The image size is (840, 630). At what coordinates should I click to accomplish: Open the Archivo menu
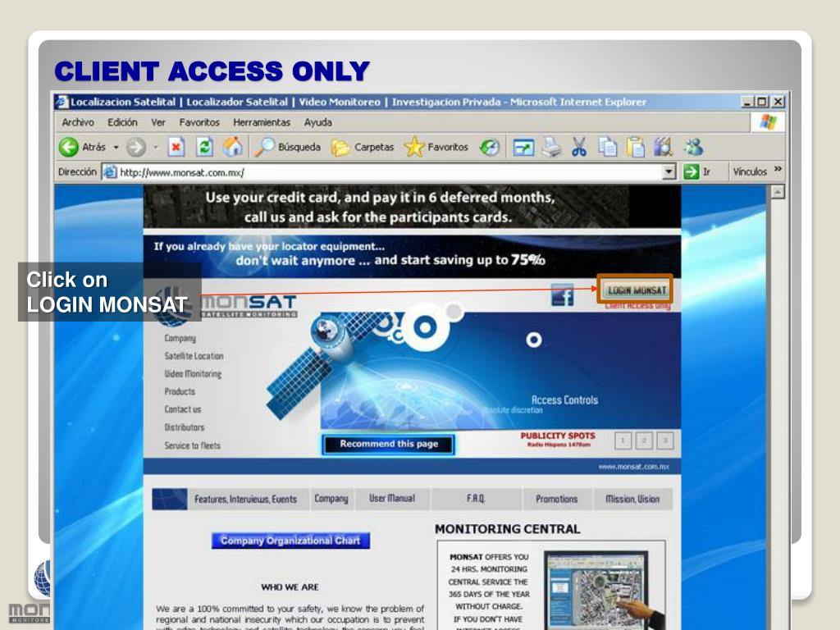78,122
